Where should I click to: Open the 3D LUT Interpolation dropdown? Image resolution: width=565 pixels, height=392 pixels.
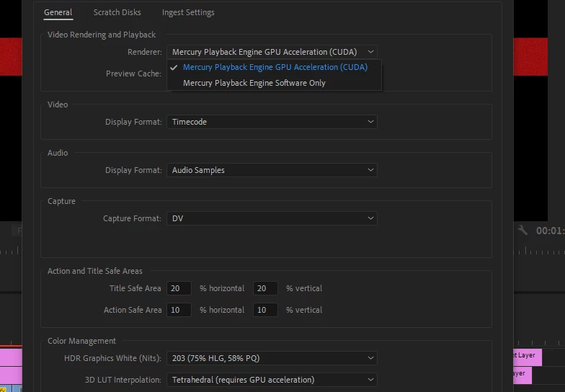click(x=272, y=380)
